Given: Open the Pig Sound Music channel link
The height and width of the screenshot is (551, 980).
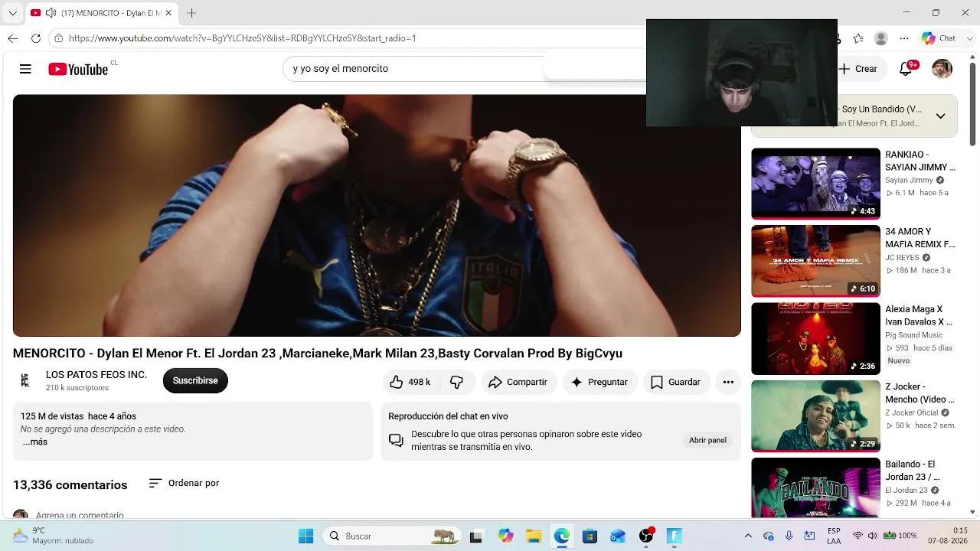Looking at the screenshot, I should click(913, 335).
